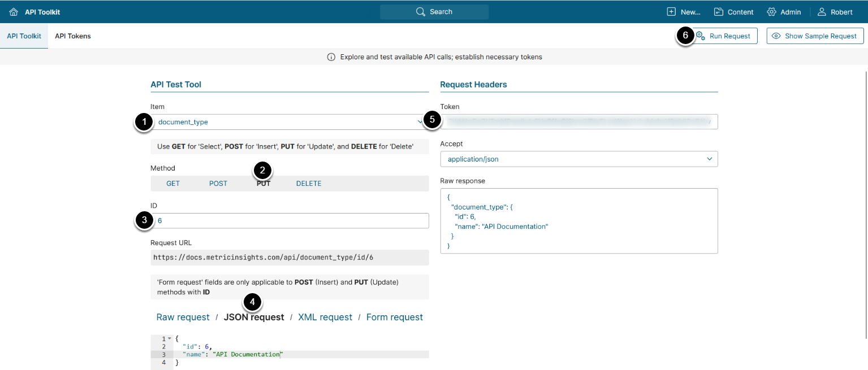The width and height of the screenshot is (868, 370).
Task: Click the Content folder icon
Action: [x=719, y=12]
